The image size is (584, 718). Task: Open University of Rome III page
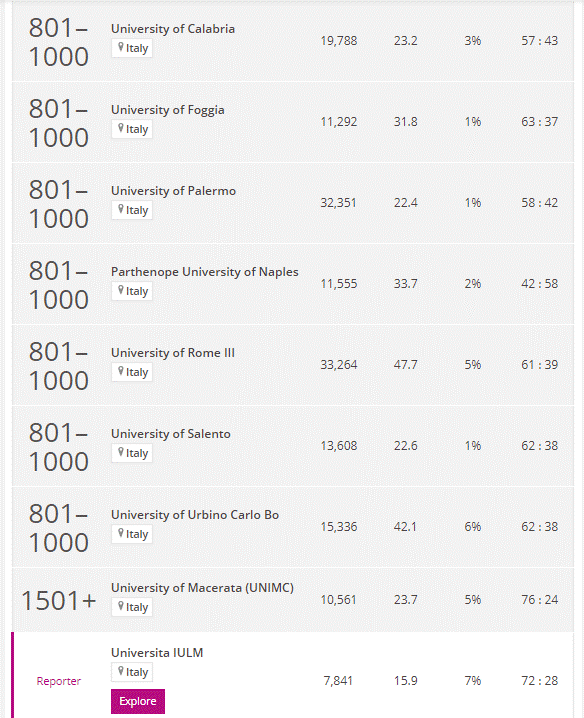point(173,353)
